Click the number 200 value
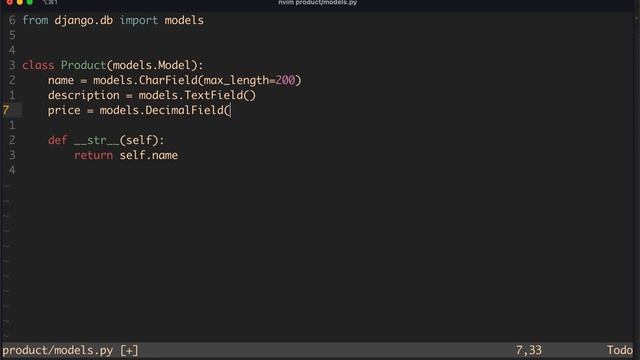 point(285,80)
